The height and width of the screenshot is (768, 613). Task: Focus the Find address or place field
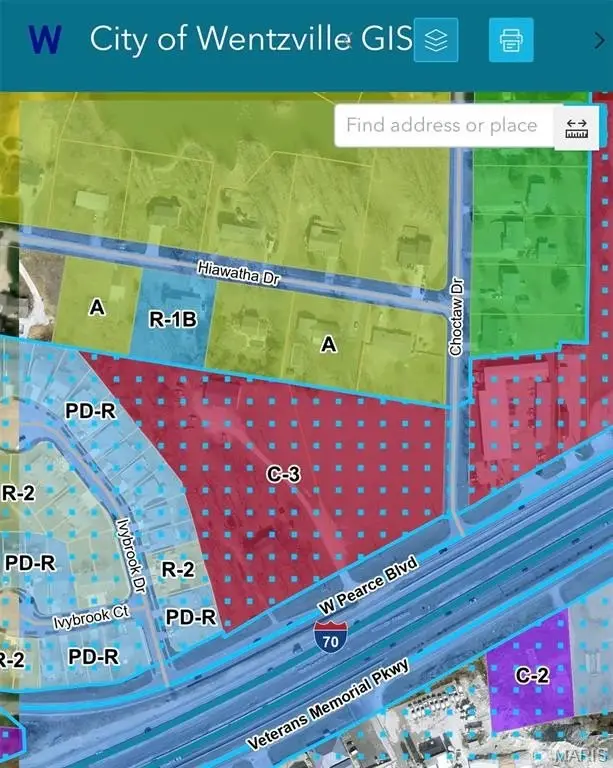[x=444, y=125]
